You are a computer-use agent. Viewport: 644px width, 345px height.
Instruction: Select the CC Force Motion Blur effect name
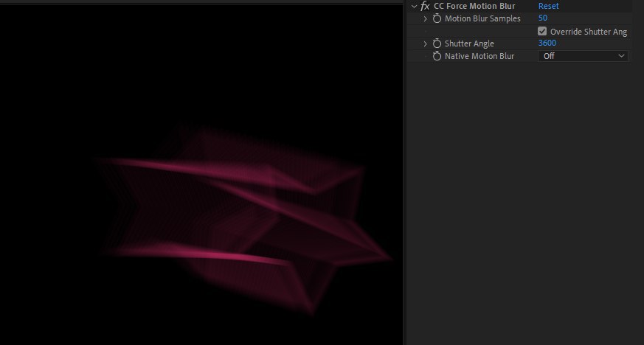tap(474, 6)
